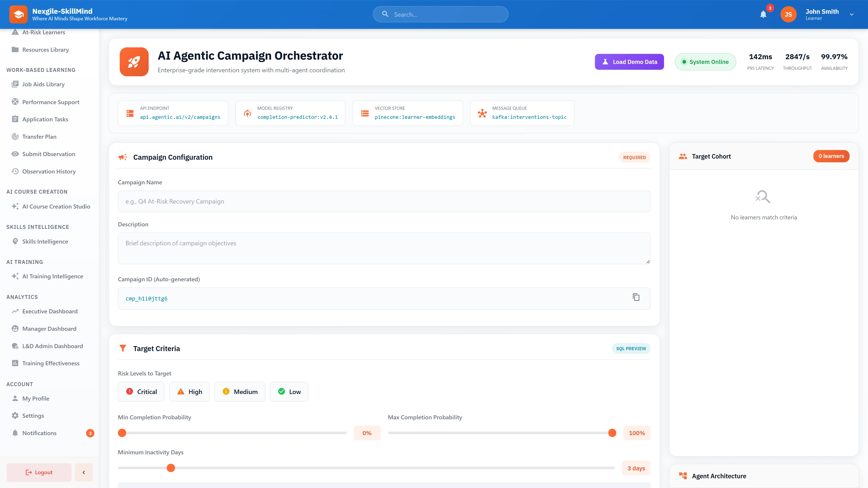
Task: Navigate to Observation History
Action: point(49,171)
